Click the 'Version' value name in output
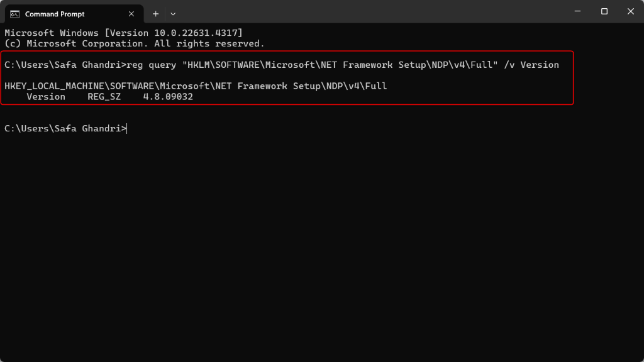 45,97
